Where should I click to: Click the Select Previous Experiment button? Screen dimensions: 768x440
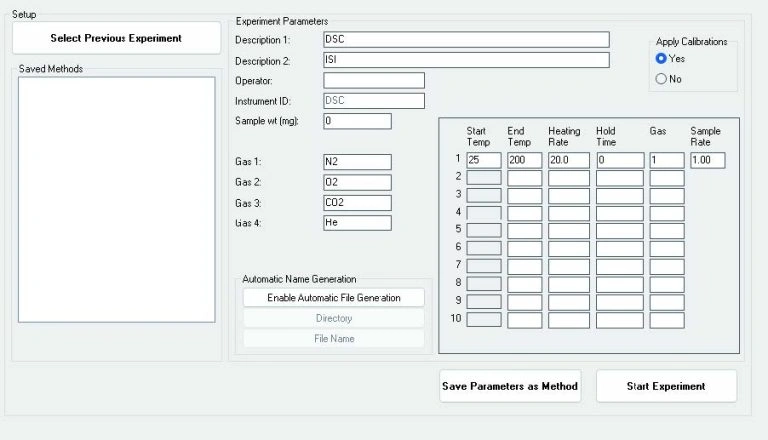[116, 38]
